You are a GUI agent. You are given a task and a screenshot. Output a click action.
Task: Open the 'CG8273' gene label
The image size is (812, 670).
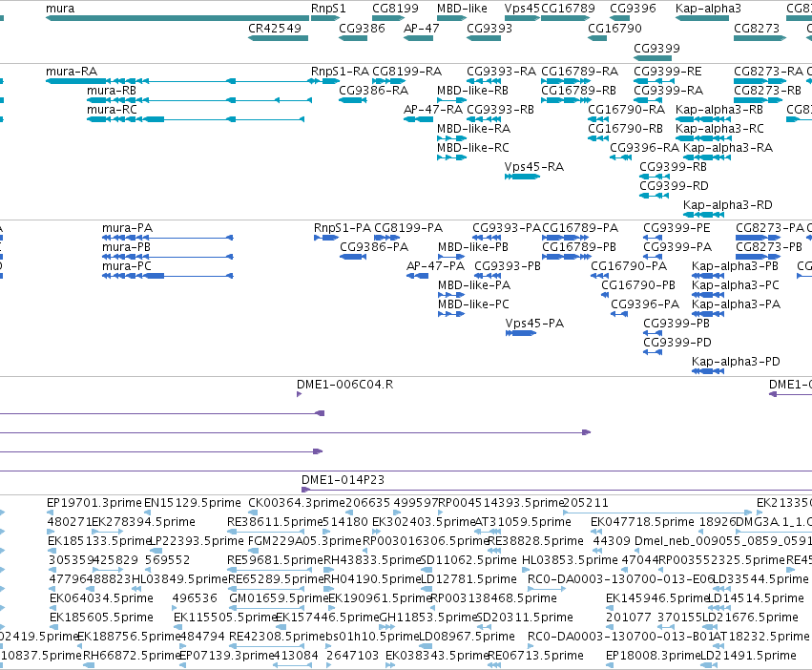tap(757, 29)
